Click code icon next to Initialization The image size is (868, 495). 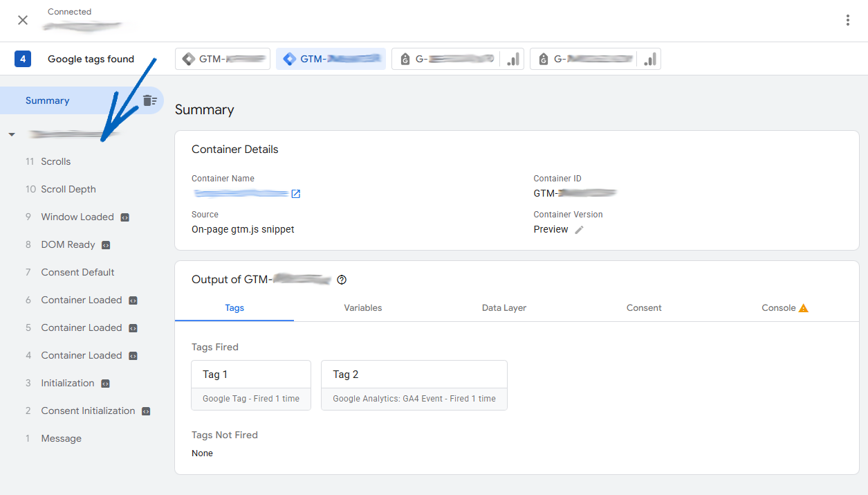pos(105,384)
